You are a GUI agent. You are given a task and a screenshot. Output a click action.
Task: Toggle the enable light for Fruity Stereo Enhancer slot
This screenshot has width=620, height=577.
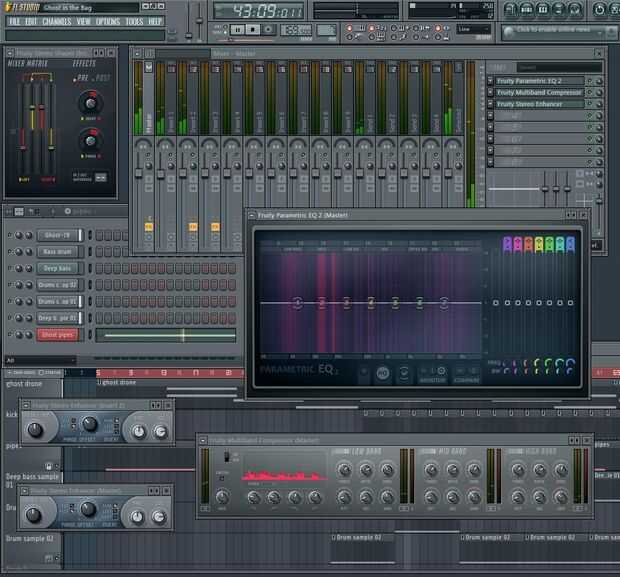click(590, 104)
